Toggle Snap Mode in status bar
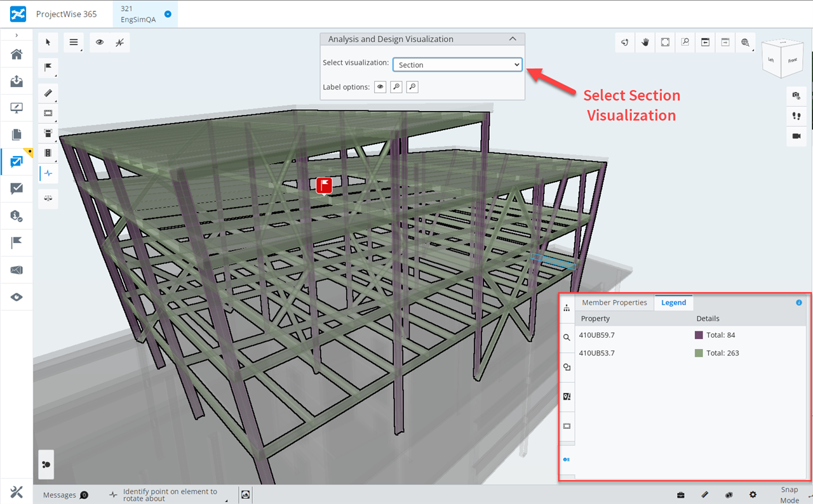 (x=789, y=495)
